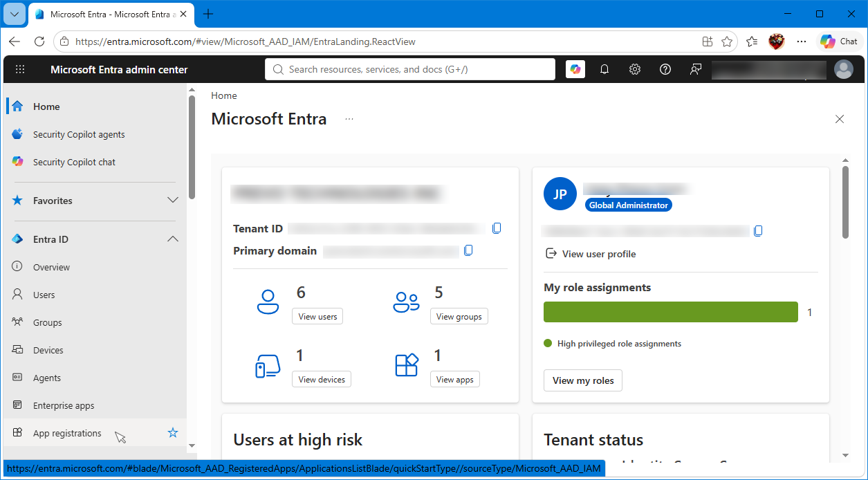Open Copilot from the Entra header
Screen dimensions: 868x480
[x=575, y=69]
